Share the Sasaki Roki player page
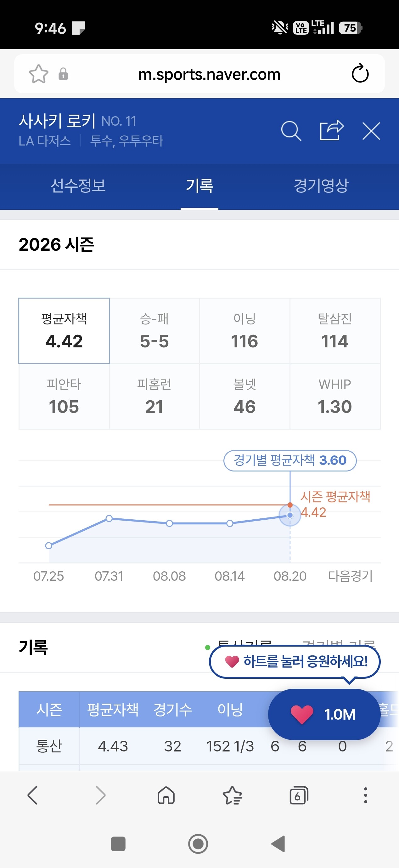The width and height of the screenshot is (399, 868). pyautogui.click(x=331, y=130)
